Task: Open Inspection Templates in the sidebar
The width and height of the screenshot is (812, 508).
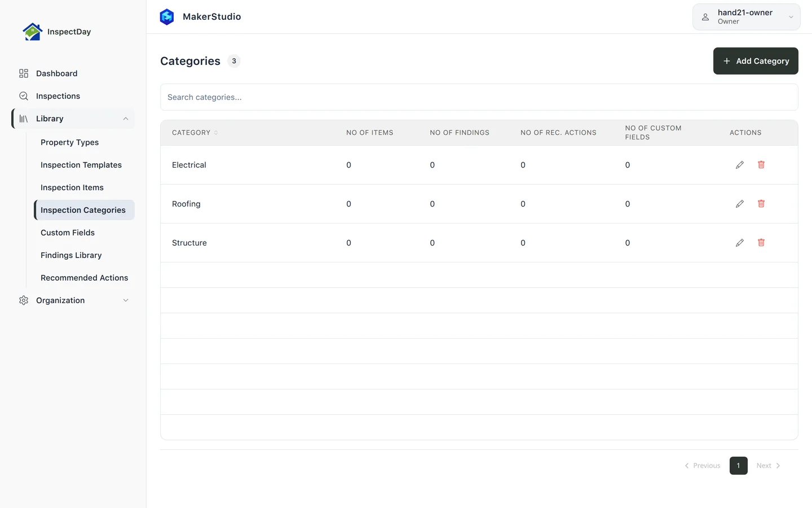Action: [x=81, y=165]
